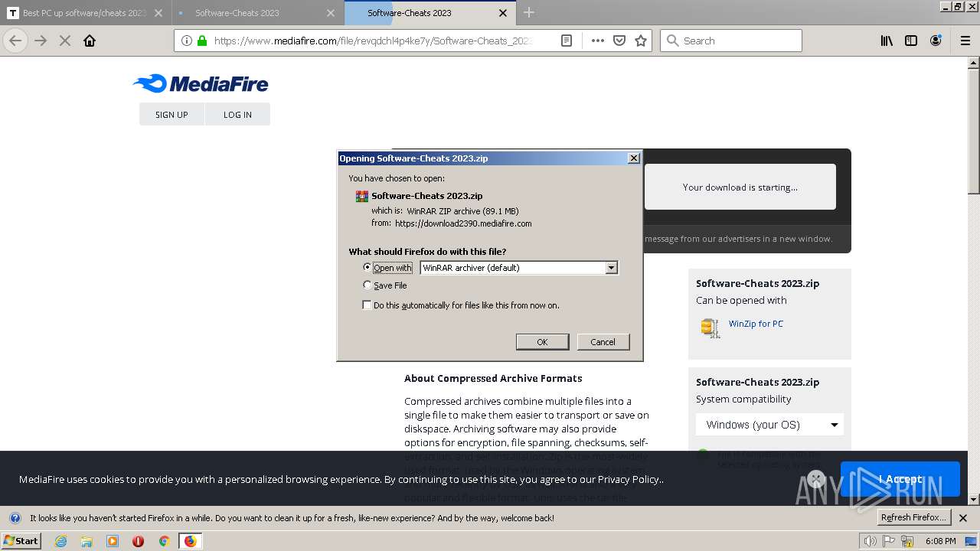Image resolution: width=980 pixels, height=551 pixels.
Task: Click the About Compressed Archive Formats heading
Action: pos(493,378)
